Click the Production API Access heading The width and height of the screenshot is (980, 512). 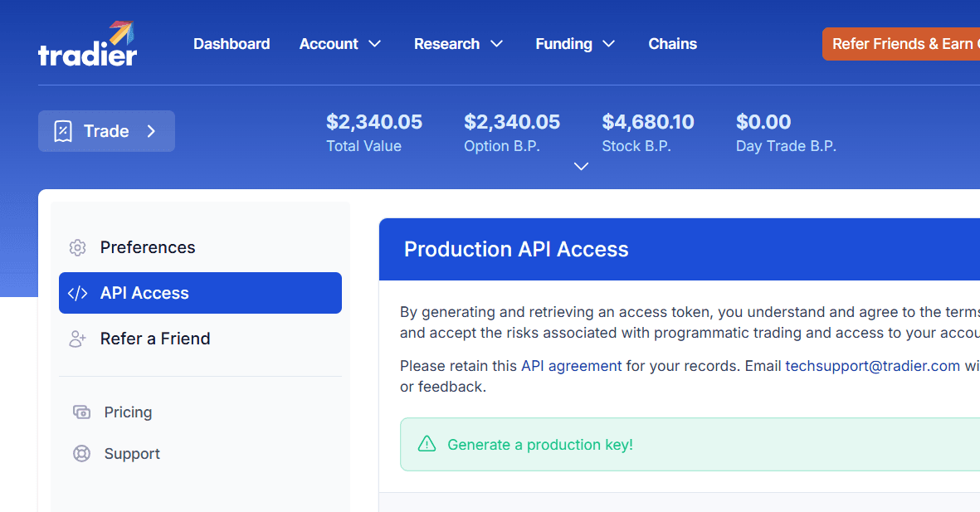[516, 250]
